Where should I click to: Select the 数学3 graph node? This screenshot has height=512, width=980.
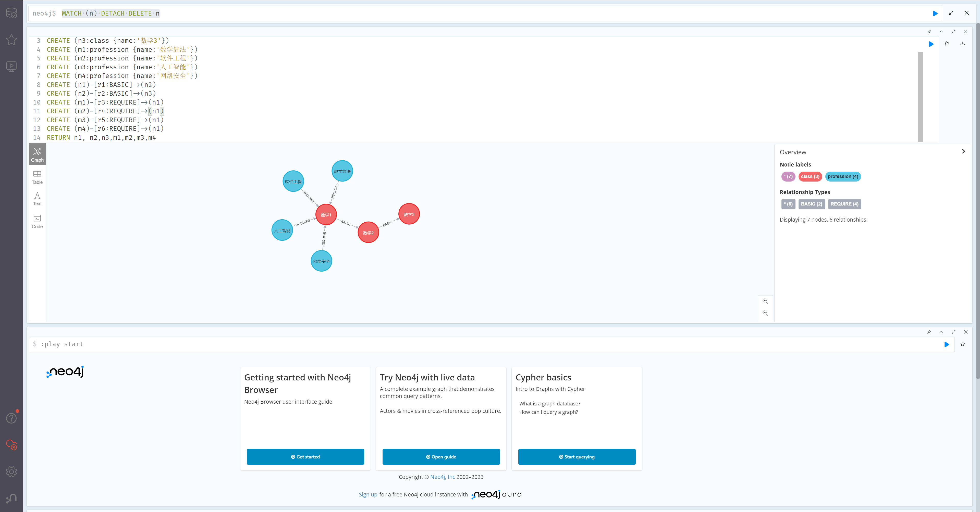click(x=409, y=214)
